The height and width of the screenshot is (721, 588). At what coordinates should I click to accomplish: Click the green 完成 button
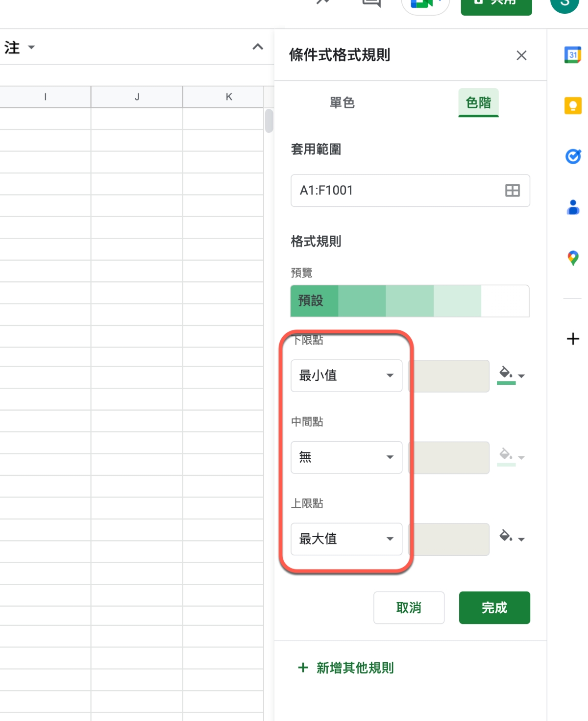pos(494,608)
